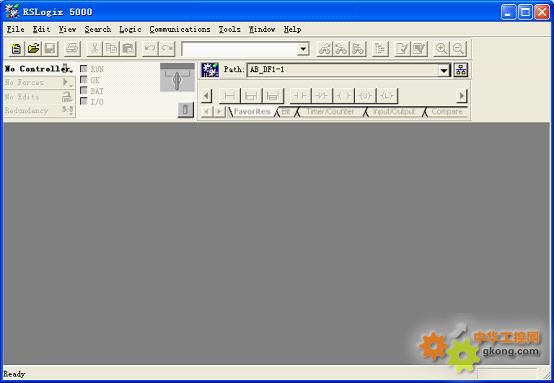Screen dimensions: 554x383
Task: Expand the Path AB_DF1-1 dropdown
Action: (444, 70)
